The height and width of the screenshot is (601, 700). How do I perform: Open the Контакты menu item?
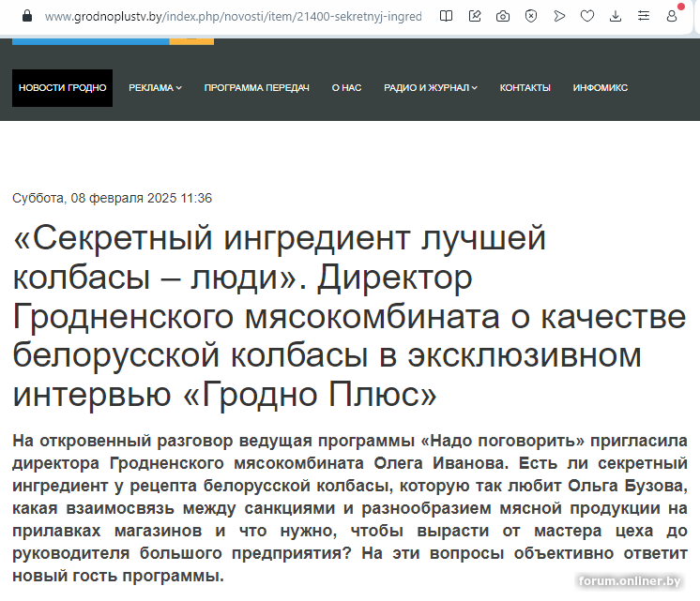[x=525, y=88]
